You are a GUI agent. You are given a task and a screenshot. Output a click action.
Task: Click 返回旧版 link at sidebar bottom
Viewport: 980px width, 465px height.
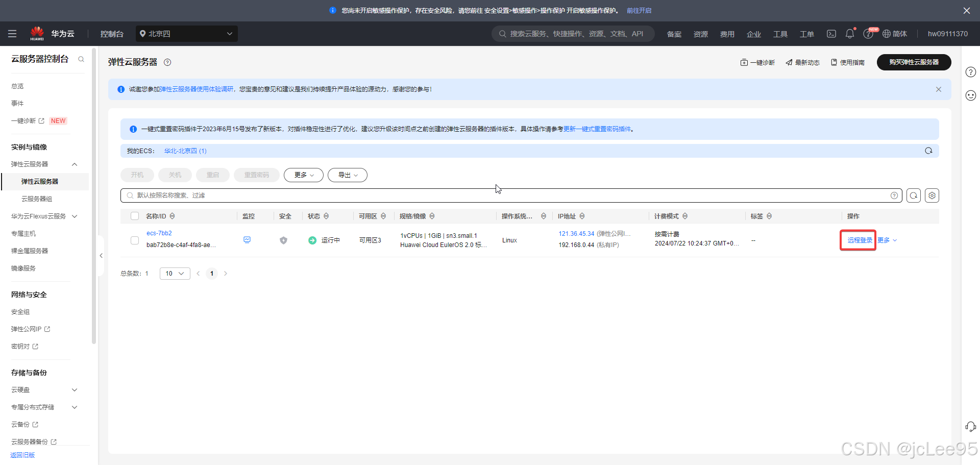click(22, 455)
